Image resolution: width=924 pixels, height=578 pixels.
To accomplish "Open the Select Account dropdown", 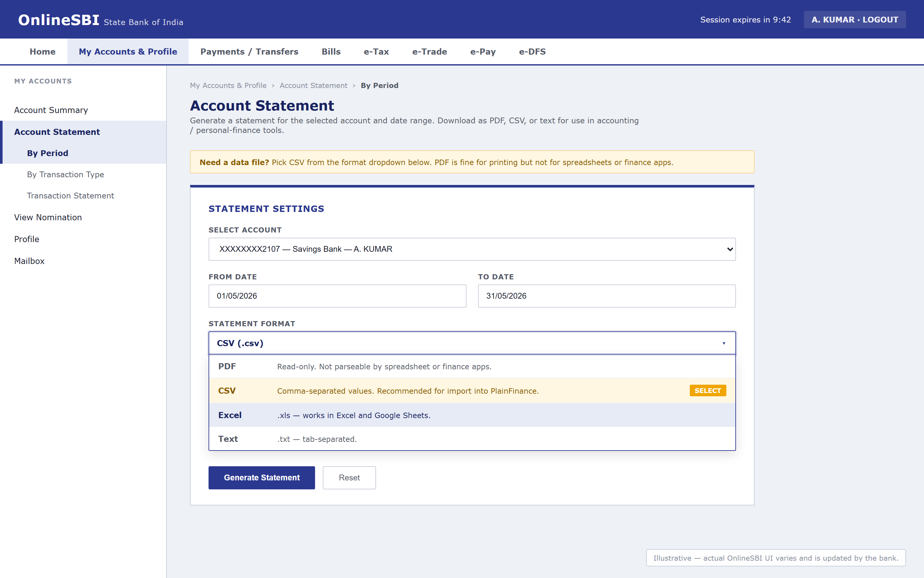I will click(x=472, y=249).
